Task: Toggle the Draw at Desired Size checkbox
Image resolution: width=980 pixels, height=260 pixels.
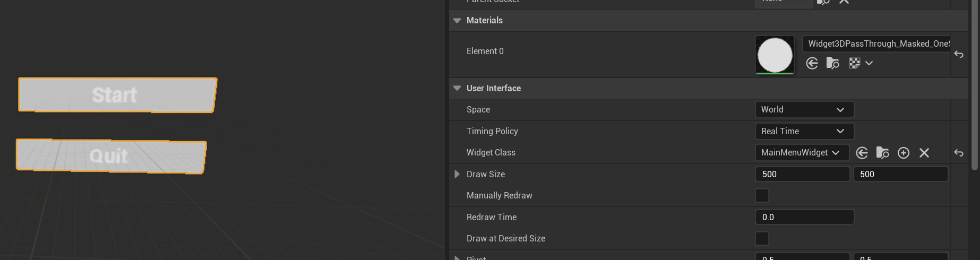Action: pyautogui.click(x=762, y=239)
